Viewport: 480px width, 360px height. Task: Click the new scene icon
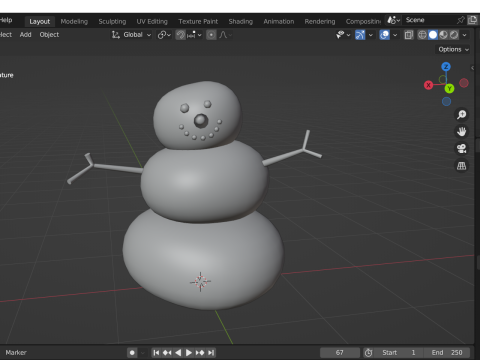pos(473,20)
